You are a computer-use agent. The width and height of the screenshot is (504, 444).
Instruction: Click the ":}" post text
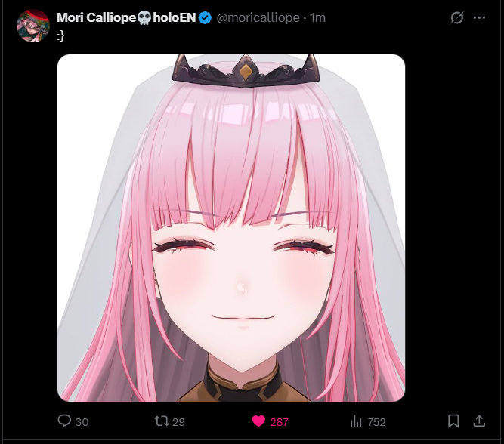pos(60,36)
